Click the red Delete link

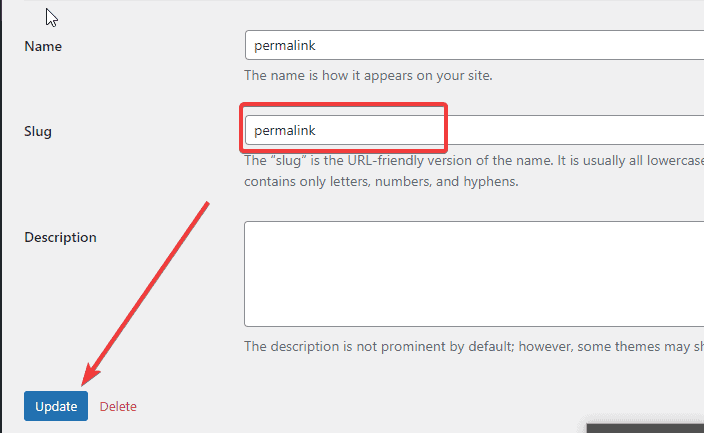[x=118, y=406]
